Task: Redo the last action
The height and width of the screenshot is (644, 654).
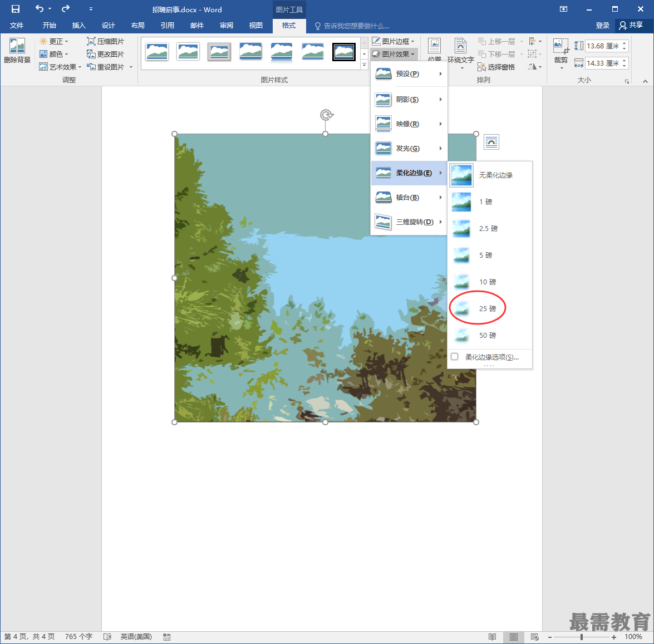Action: (x=66, y=9)
